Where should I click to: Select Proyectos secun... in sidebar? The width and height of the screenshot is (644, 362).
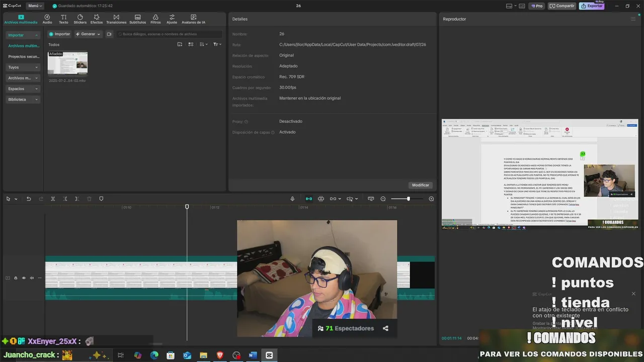(x=24, y=57)
